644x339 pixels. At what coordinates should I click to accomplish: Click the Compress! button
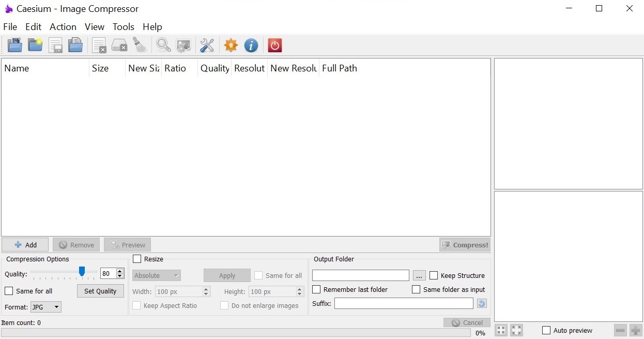click(x=464, y=244)
